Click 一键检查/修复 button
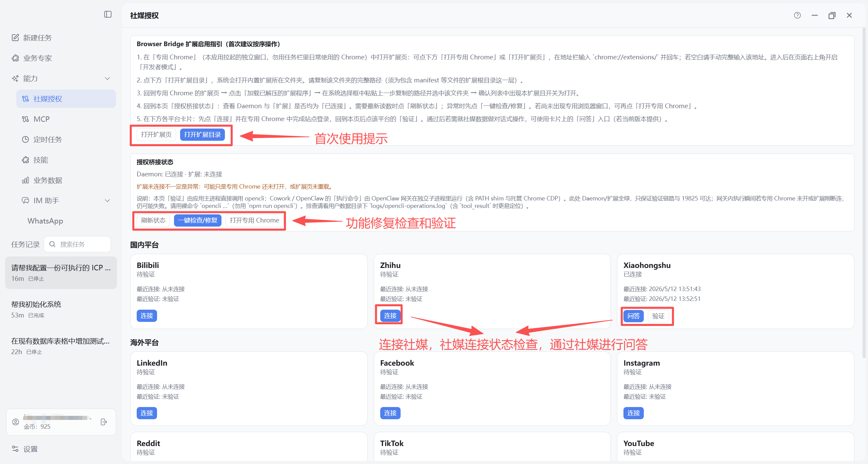The image size is (868, 464). 198,220
